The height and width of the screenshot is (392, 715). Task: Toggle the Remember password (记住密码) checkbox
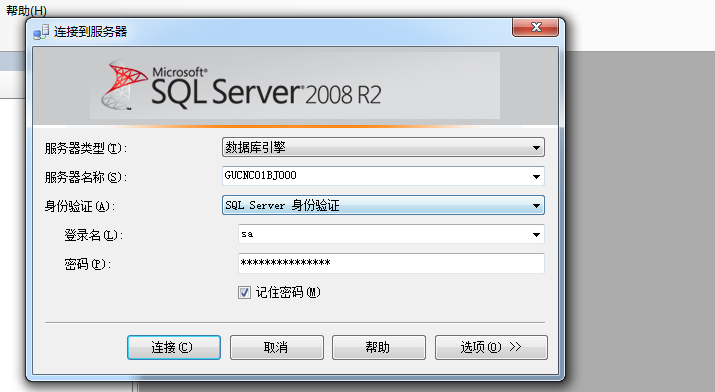pyautogui.click(x=244, y=292)
